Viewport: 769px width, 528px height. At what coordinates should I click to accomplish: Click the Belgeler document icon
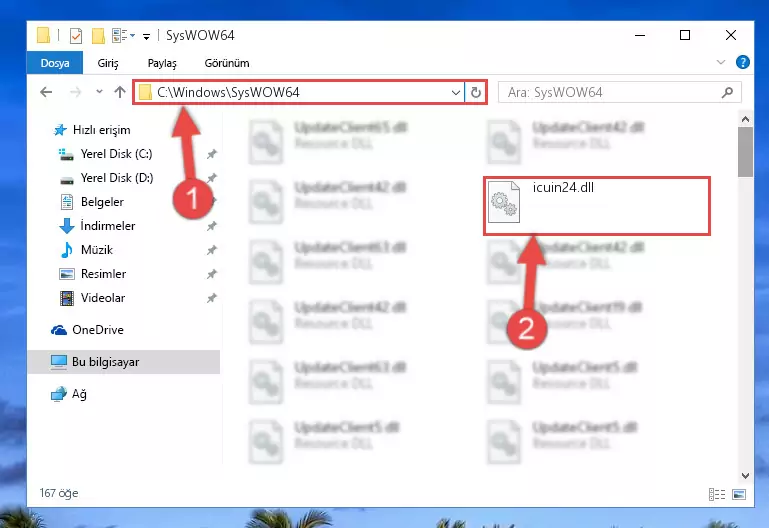point(66,201)
